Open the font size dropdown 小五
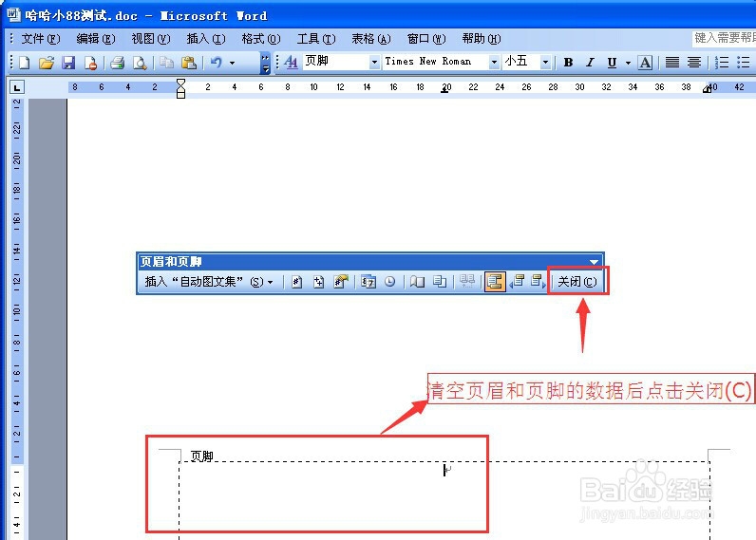Viewport: 756px width, 540px height. pos(545,62)
